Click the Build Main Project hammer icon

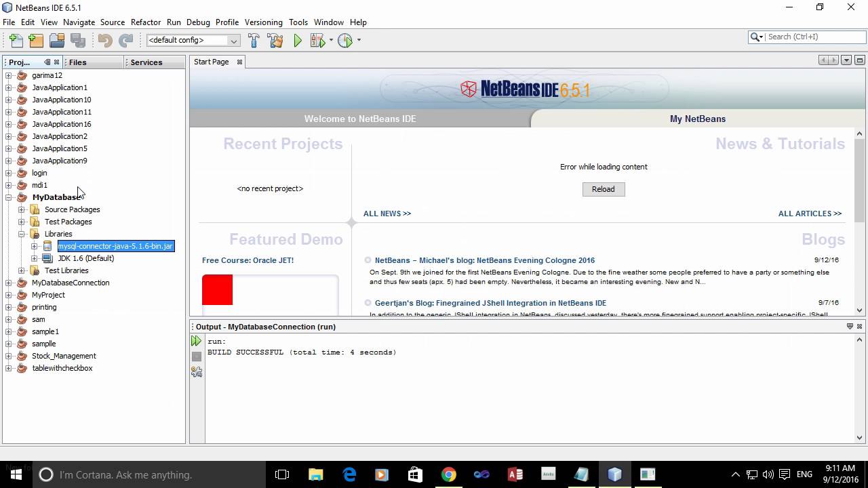coord(254,41)
